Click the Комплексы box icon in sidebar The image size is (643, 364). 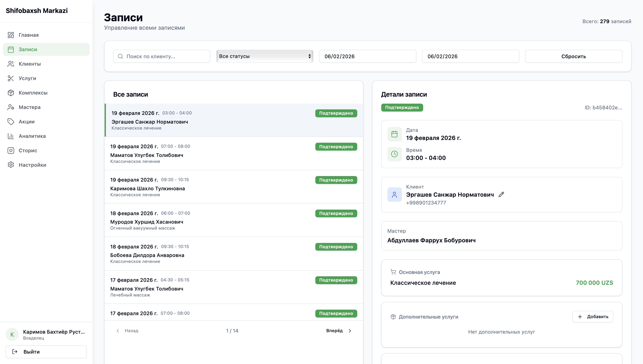(11, 93)
